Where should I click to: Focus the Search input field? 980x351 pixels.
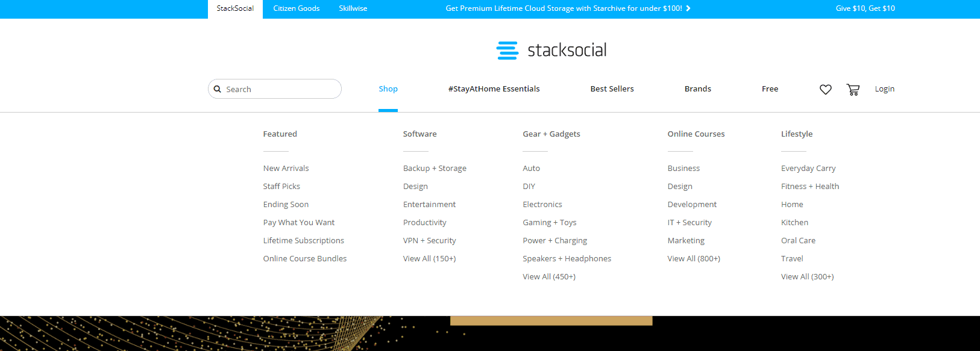[x=275, y=89]
